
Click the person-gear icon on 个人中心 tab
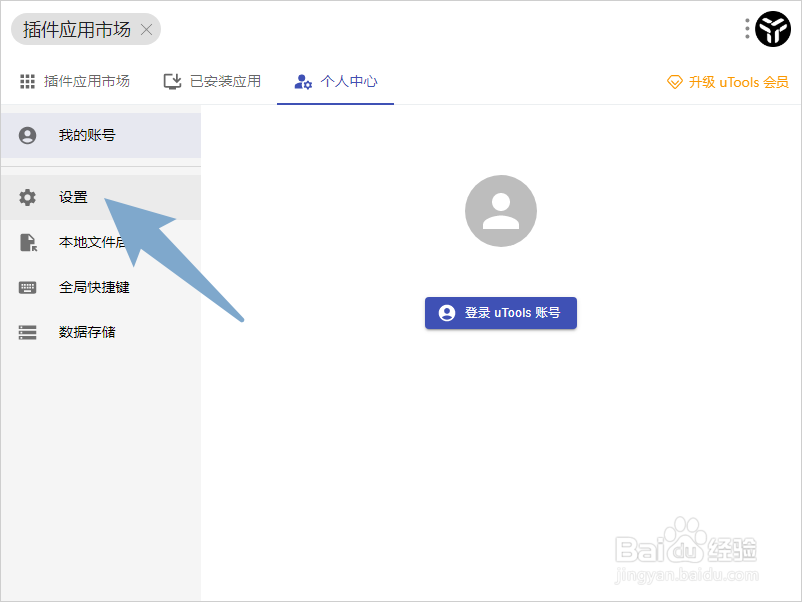[302, 81]
